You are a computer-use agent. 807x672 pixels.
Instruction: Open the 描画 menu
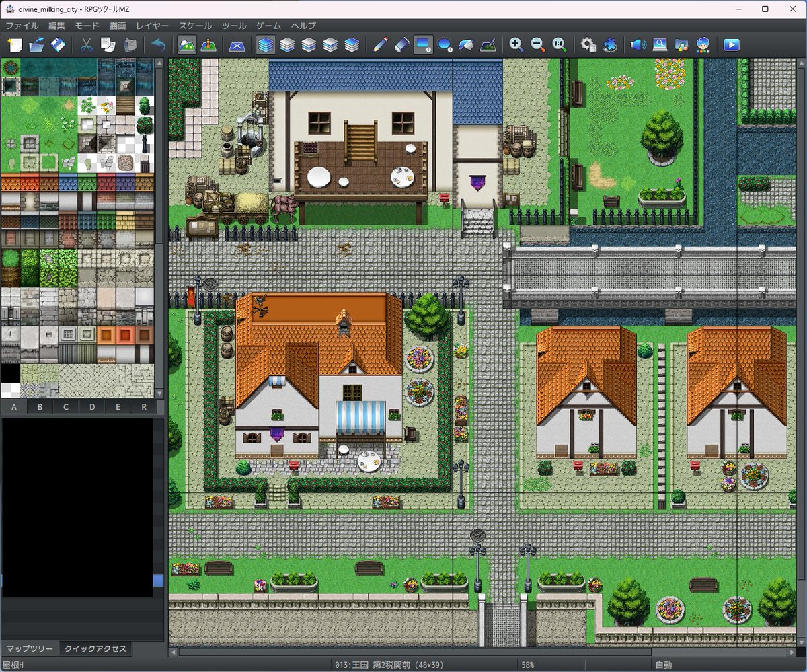pos(118,26)
